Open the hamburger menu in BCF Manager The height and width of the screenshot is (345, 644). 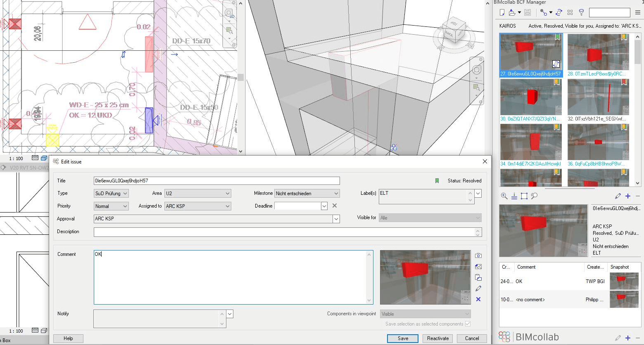pos(637,12)
